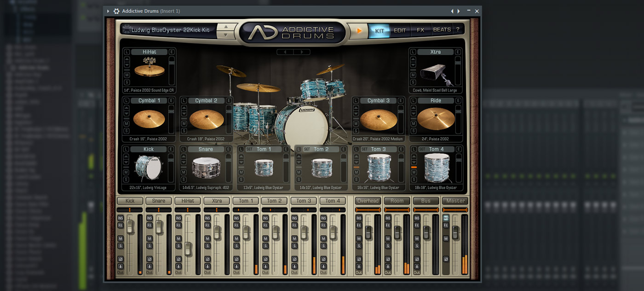Click the HiHat cymbal image
The width and height of the screenshot is (644, 291).
149,67
